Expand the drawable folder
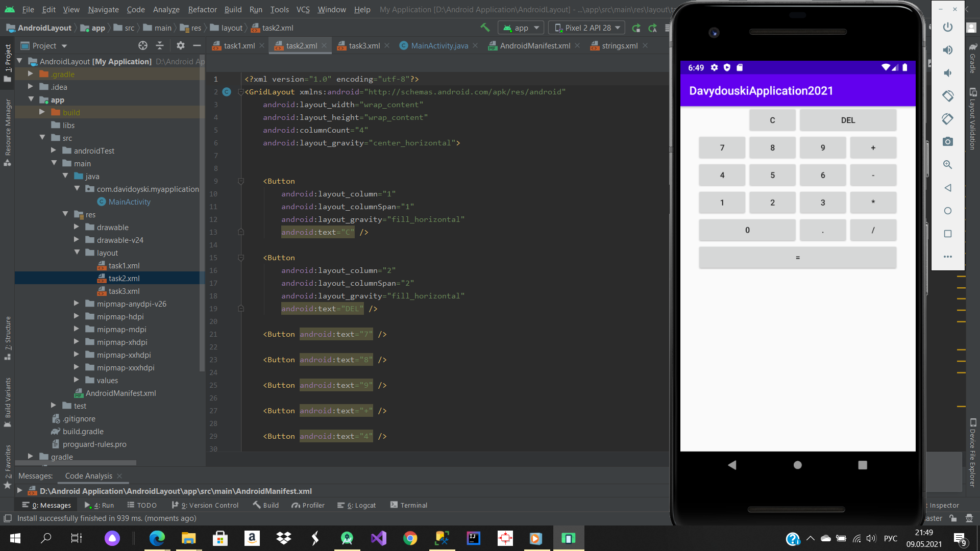Image resolution: width=980 pixels, height=551 pixels. [77, 227]
